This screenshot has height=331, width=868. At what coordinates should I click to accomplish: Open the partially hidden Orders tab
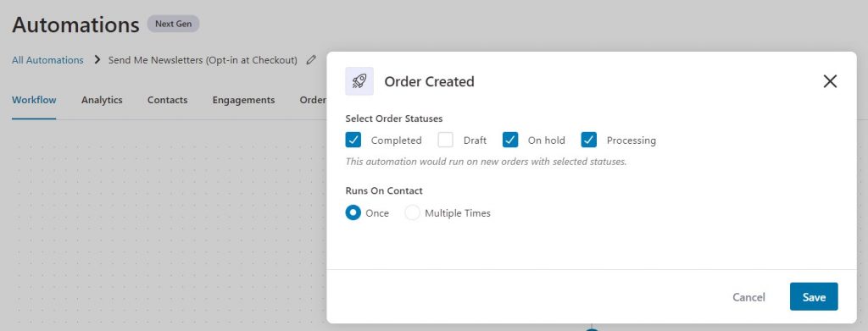[x=313, y=100]
